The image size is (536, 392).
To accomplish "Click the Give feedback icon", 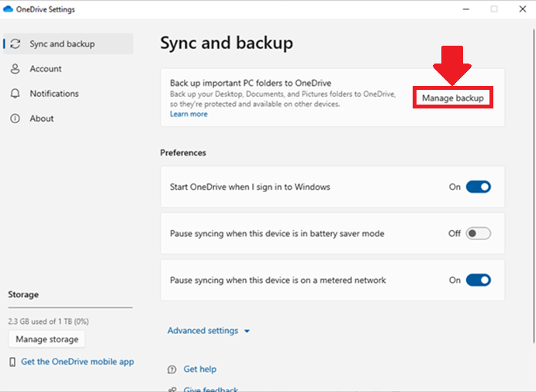I will (x=172, y=390).
